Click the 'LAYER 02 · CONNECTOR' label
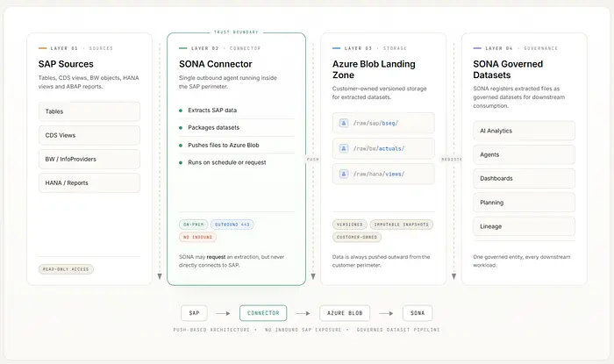614x364 pixels. (x=226, y=48)
